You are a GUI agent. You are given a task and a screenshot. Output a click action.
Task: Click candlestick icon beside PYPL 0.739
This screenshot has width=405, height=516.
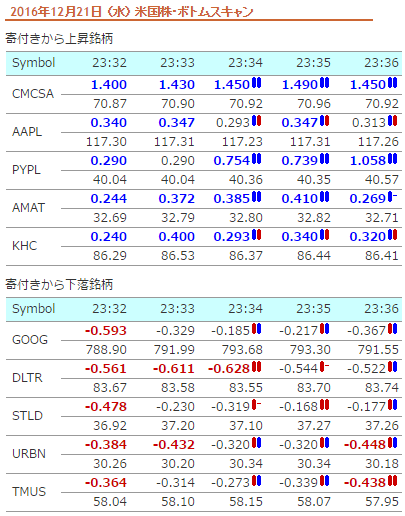324,159
